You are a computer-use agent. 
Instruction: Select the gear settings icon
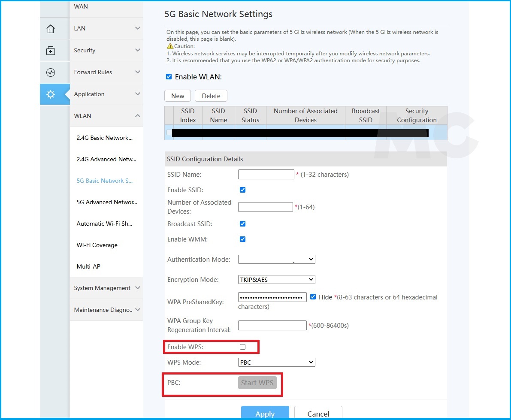51,94
